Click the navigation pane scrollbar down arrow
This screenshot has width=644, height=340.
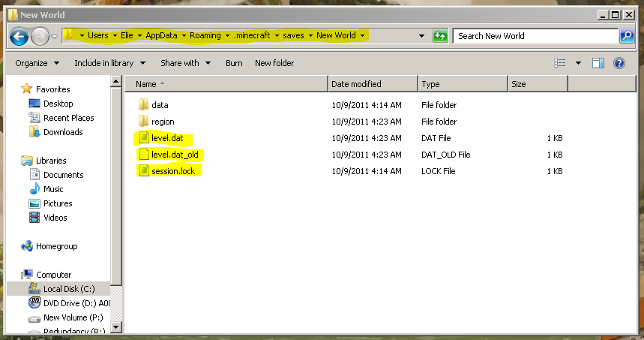(x=115, y=327)
